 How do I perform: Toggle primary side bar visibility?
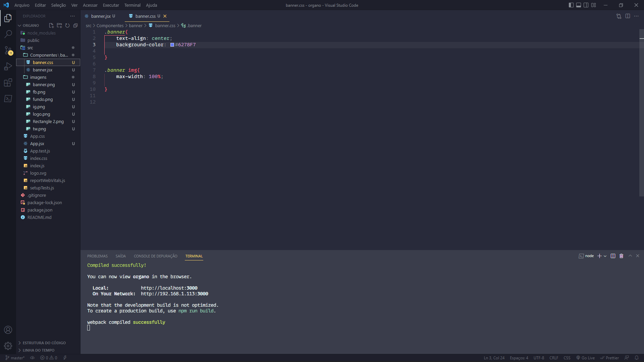point(571,5)
